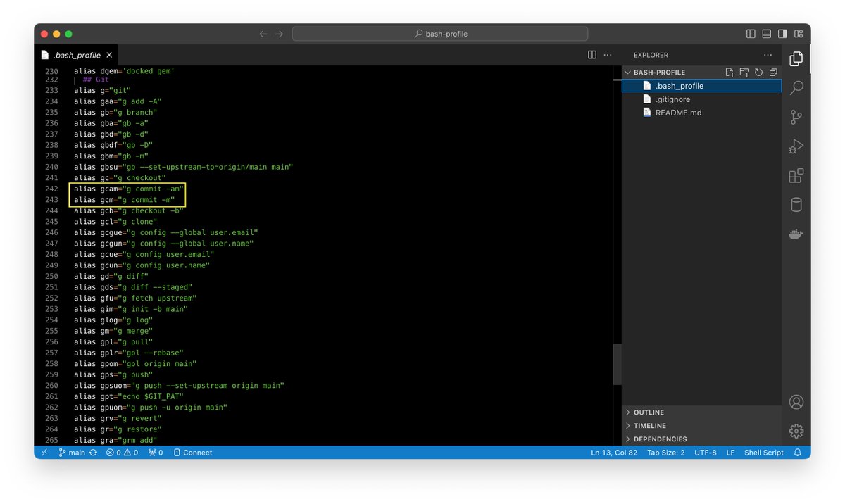
Task: Toggle the bottom panel
Action: click(x=766, y=34)
